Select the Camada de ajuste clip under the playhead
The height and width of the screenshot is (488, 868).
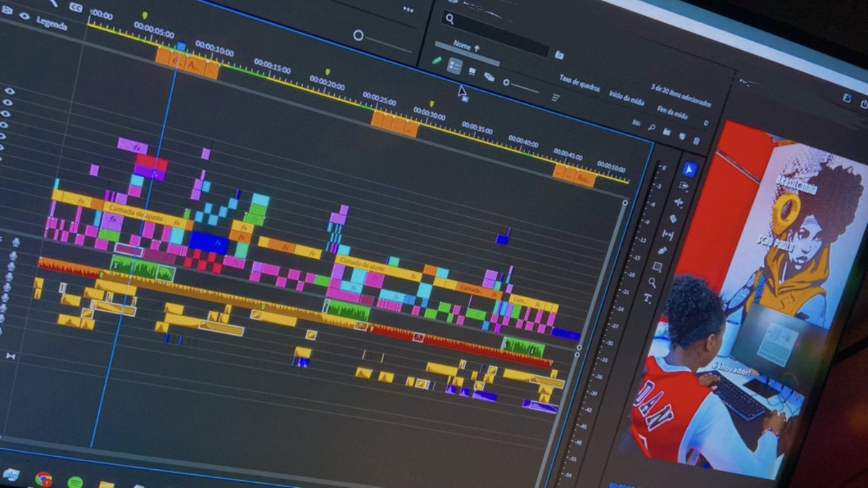[144, 215]
